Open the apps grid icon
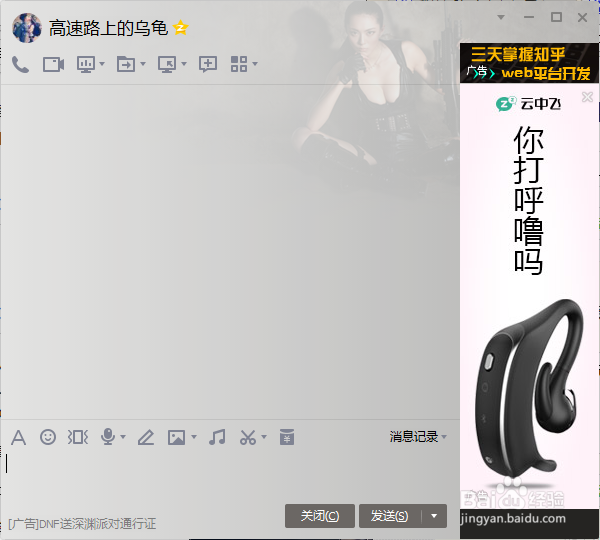Image resolution: width=600 pixels, height=540 pixels. click(x=239, y=64)
